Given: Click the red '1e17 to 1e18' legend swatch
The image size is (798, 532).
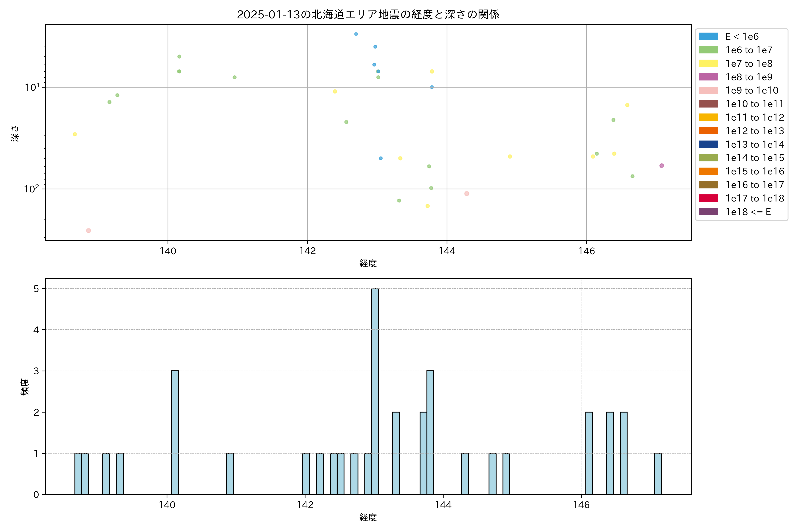Looking at the screenshot, I should click(708, 198).
